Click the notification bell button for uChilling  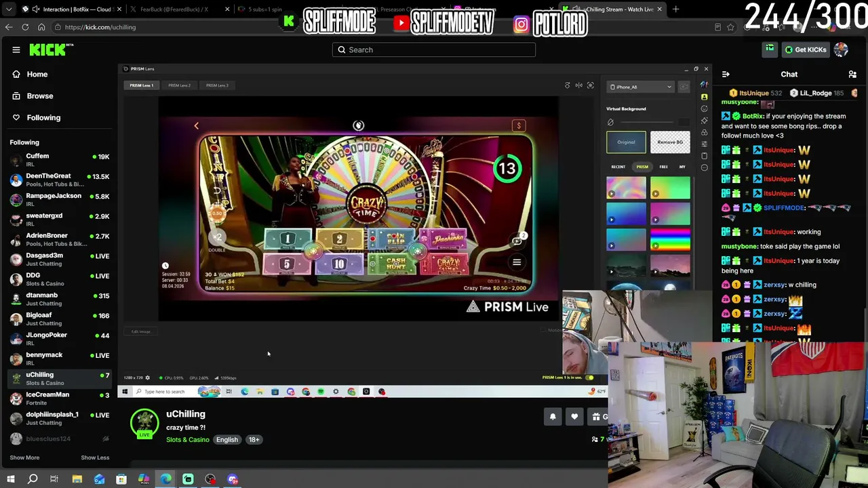click(553, 417)
